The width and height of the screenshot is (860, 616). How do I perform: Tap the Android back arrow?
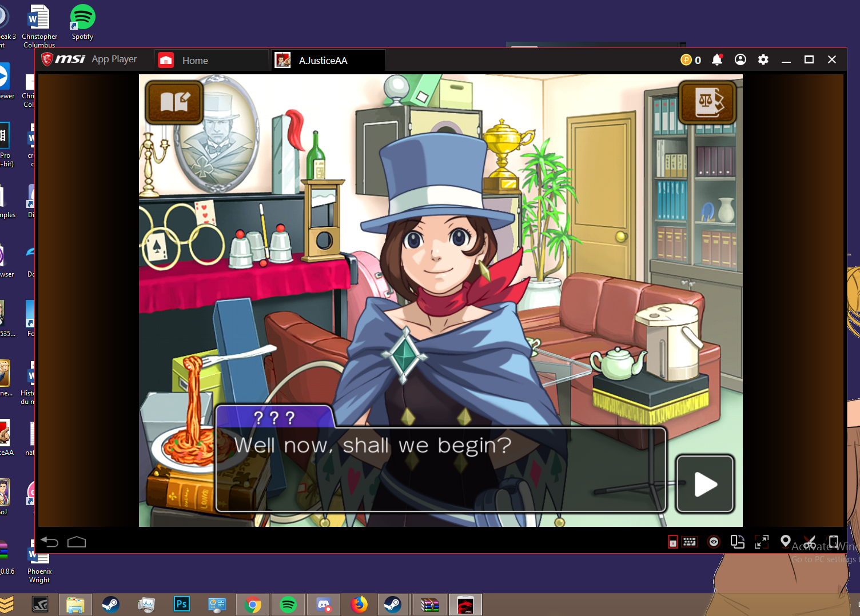pos(50,542)
